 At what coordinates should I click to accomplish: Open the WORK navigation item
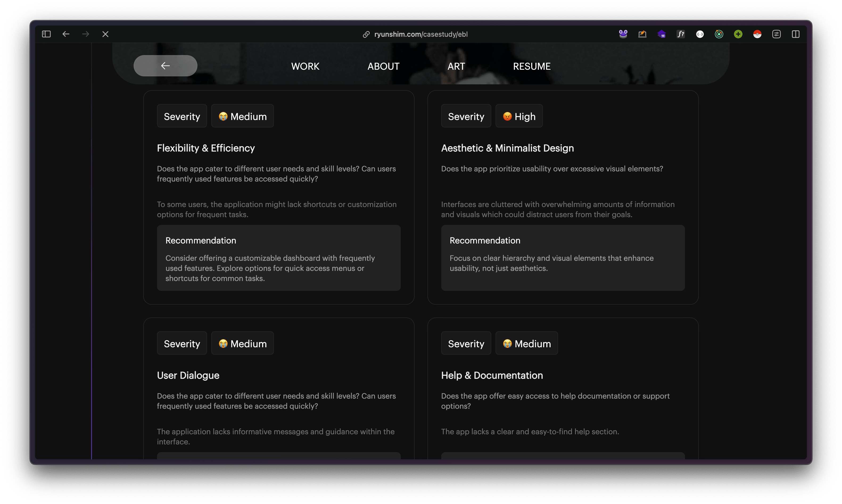(x=305, y=66)
